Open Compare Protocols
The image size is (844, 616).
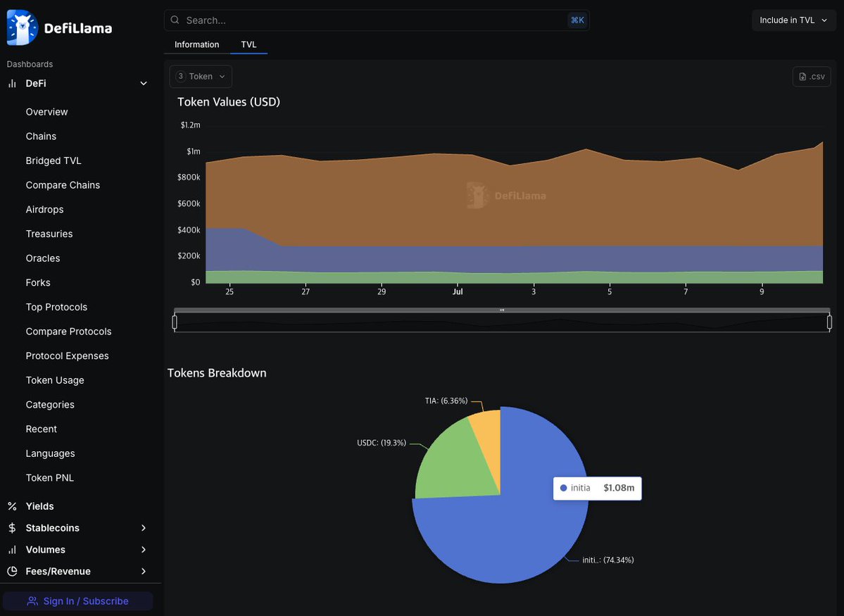68,332
